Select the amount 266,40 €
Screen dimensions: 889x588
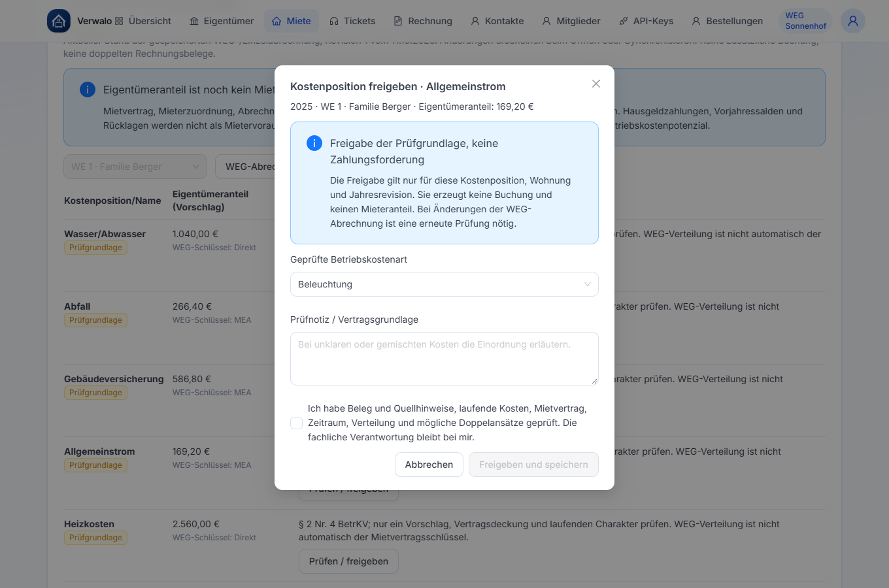192,306
